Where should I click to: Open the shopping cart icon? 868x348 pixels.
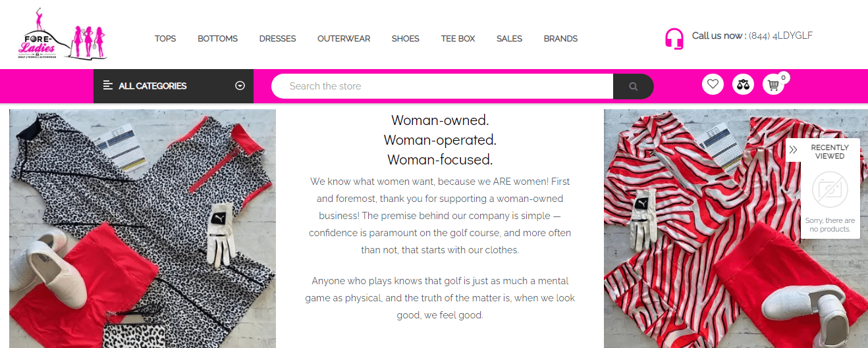click(773, 85)
